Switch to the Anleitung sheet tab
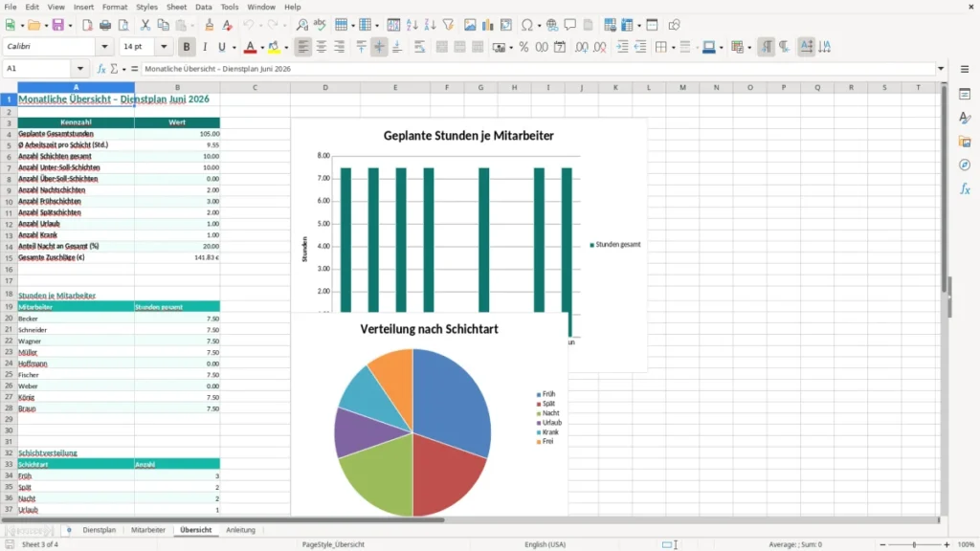The image size is (980, 551). [x=240, y=530]
